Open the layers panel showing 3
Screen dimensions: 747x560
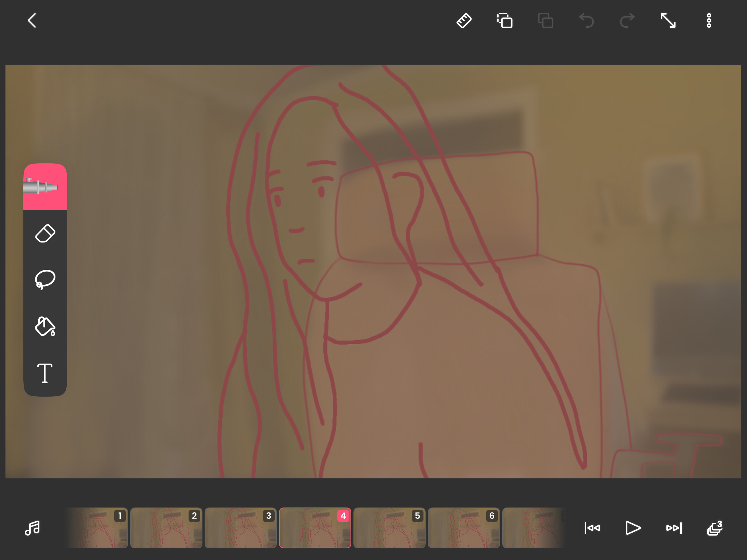pyautogui.click(x=715, y=528)
